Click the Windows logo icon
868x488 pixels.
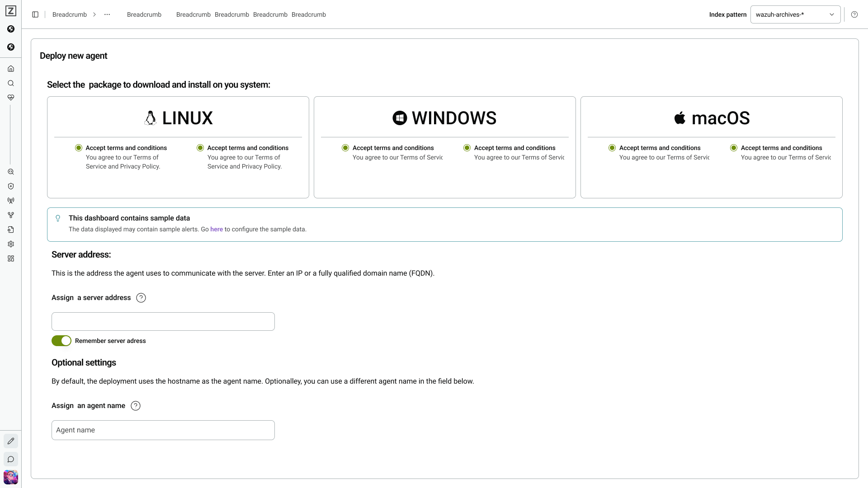(400, 118)
